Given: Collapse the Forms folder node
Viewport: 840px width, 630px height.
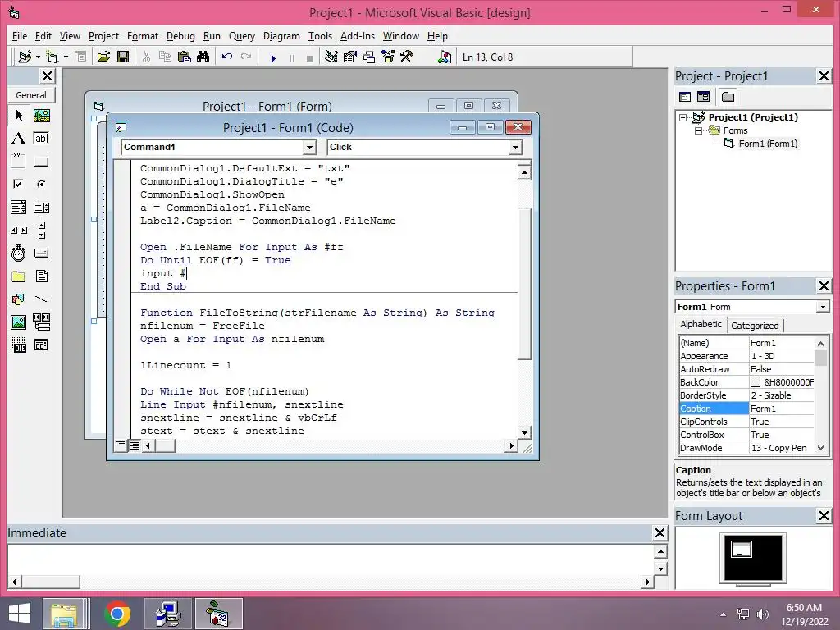Looking at the screenshot, I should pyautogui.click(x=698, y=130).
